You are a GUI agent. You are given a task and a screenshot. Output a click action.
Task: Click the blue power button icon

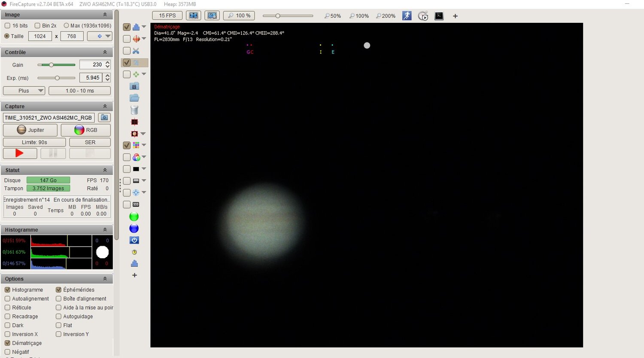134,240
